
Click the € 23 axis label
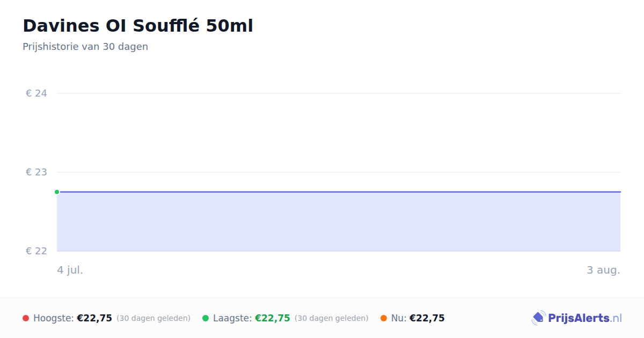36,172
